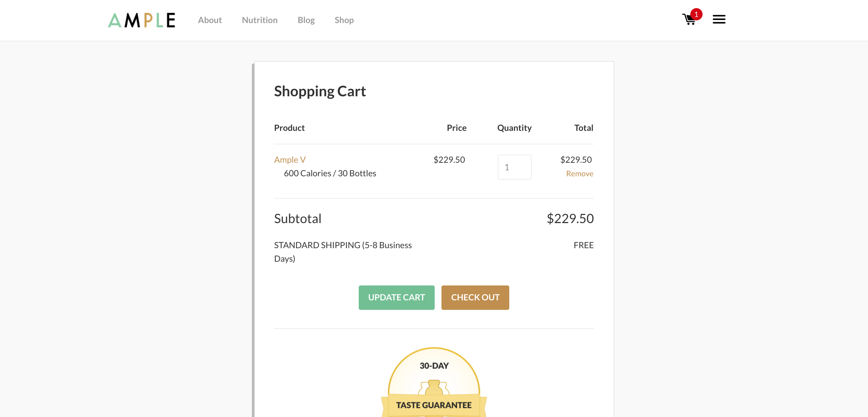Click the red cart count badge
868x417 pixels.
point(696,14)
